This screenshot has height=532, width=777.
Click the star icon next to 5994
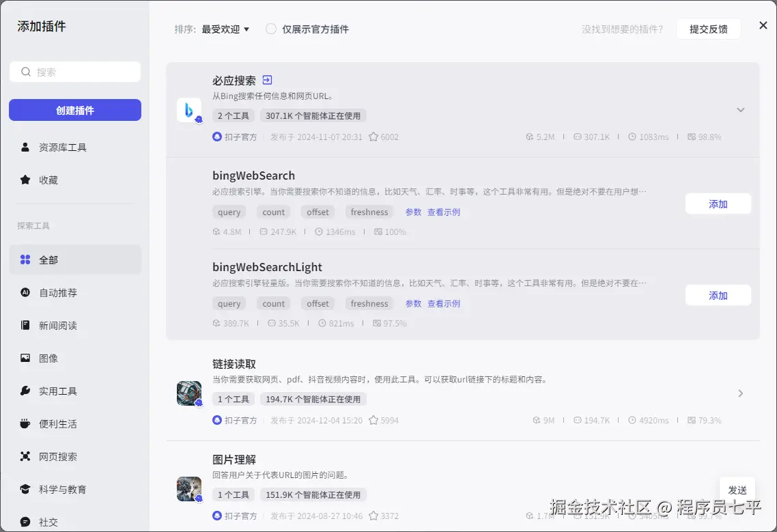(x=373, y=420)
